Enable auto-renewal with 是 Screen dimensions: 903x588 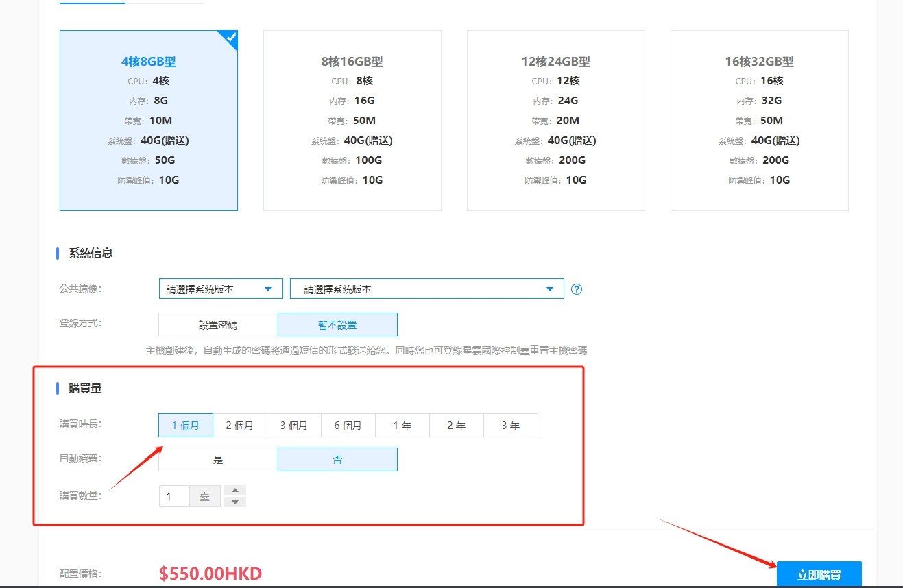point(218,459)
